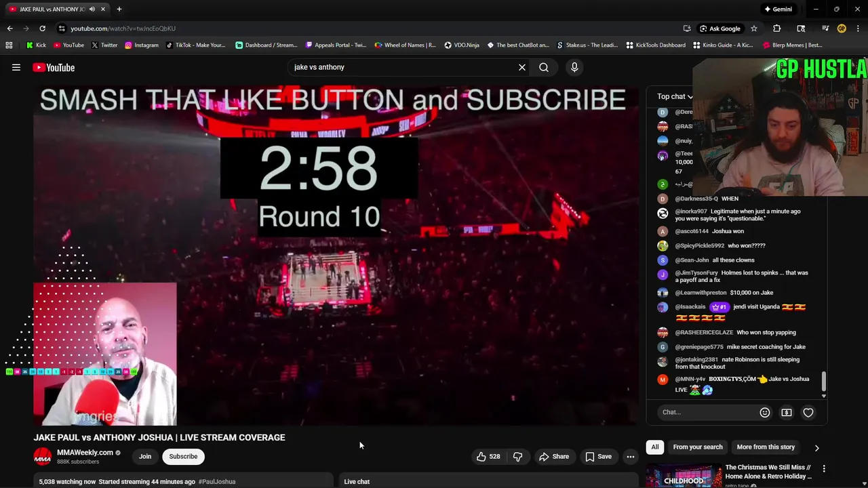Open the #PaulJoshua hashtag link

pos(217,482)
